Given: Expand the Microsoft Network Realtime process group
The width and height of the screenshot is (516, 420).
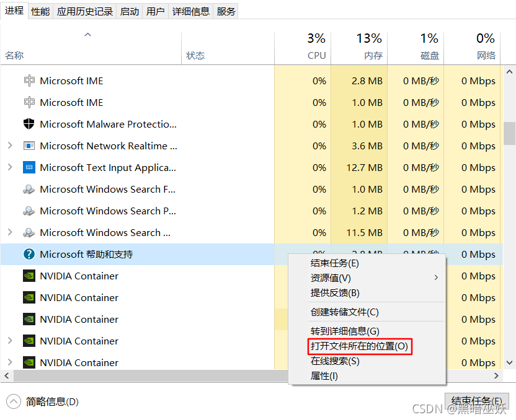Looking at the screenshot, I should pos(10,145).
